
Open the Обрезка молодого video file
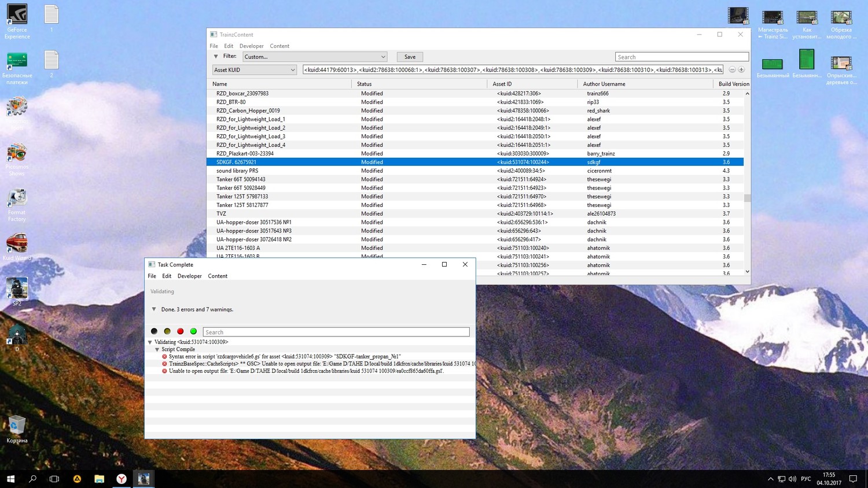(x=841, y=25)
